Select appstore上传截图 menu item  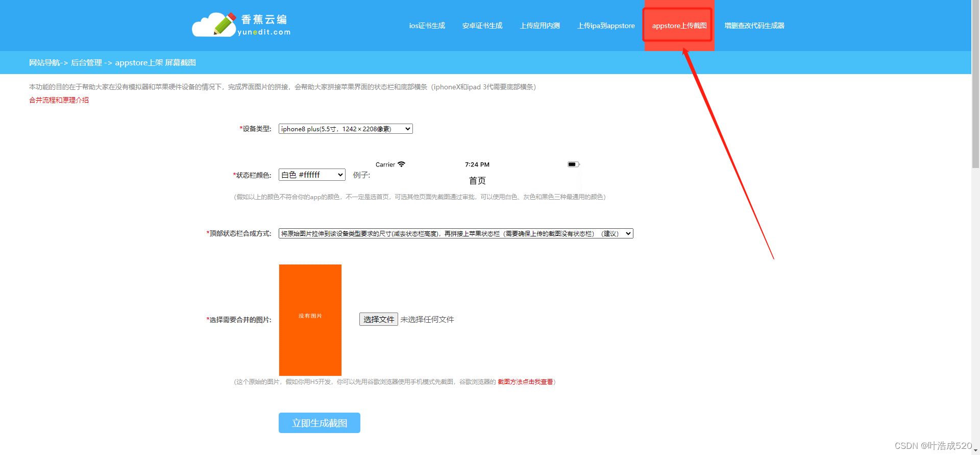point(679,26)
